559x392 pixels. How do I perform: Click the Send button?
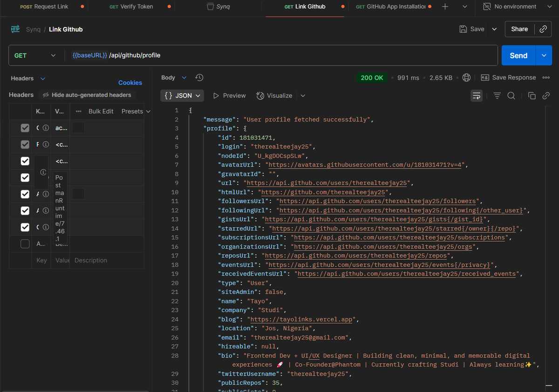click(518, 55)
